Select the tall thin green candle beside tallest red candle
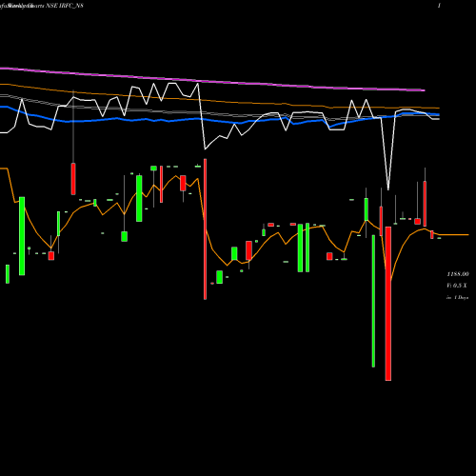Image resolution: width=476 pixels, height=476 pixels. click(373, 301)
